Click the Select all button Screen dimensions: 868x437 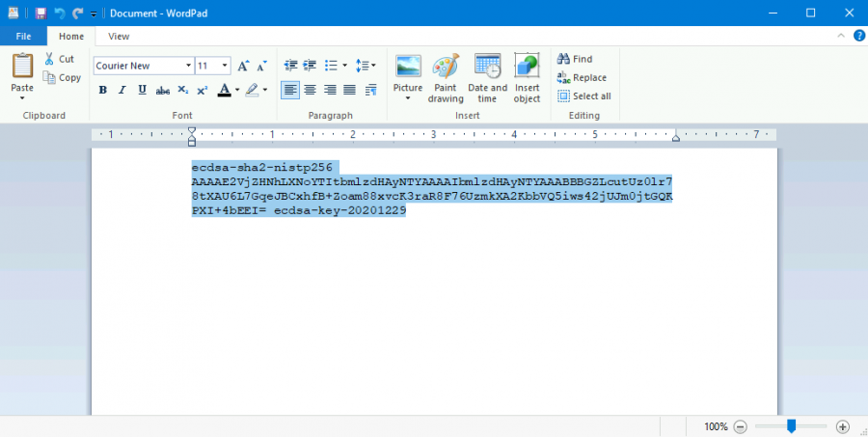(x=583, y=96)
